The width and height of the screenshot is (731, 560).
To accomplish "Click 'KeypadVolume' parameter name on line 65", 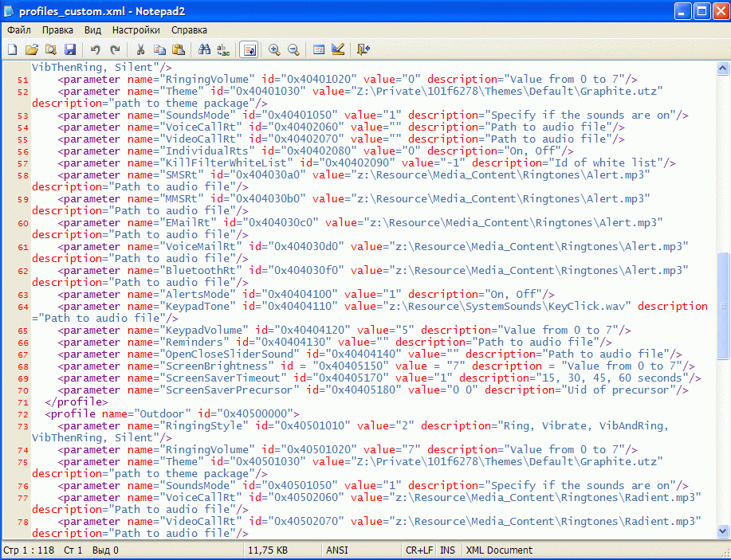I will [x=204, y=331].
